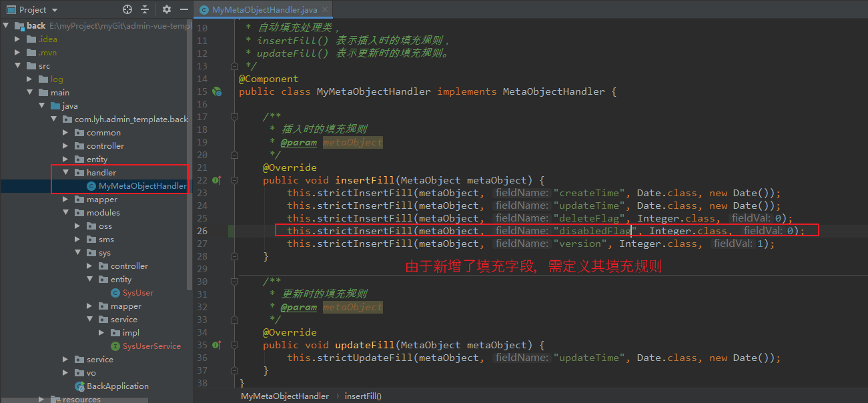Fold the class Javadoc at line 13
The height and width of the screenshot is (403, 868).
coord(234,66)
